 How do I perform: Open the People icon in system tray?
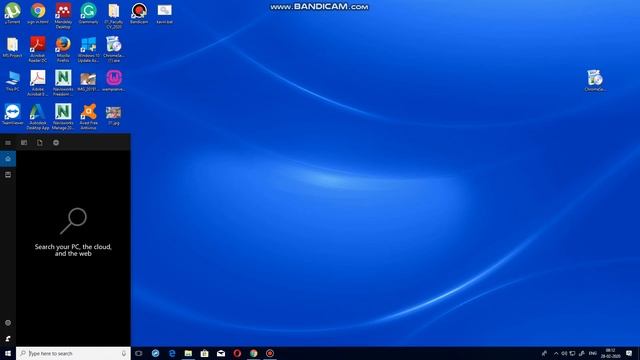(544, 353)
